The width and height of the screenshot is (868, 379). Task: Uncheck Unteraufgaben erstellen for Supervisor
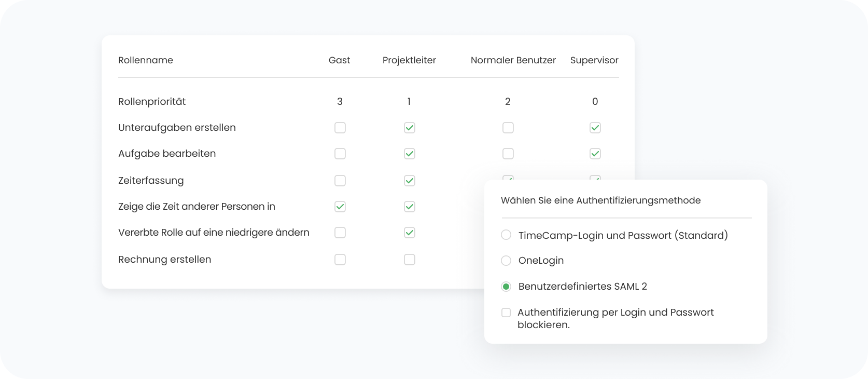(595, 128)
